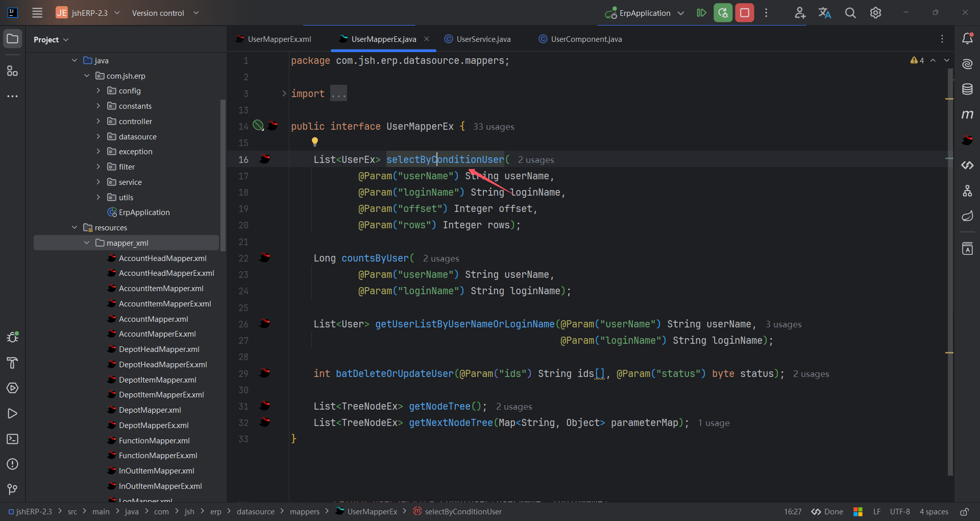
Task: Click the datasource breadcrumb
Action: (255, 511)
